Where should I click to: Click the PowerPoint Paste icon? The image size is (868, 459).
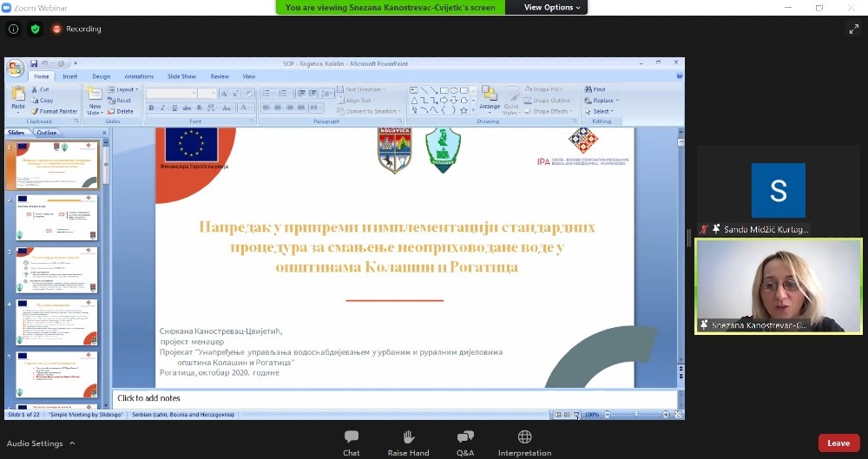click(x=18, y=97)
